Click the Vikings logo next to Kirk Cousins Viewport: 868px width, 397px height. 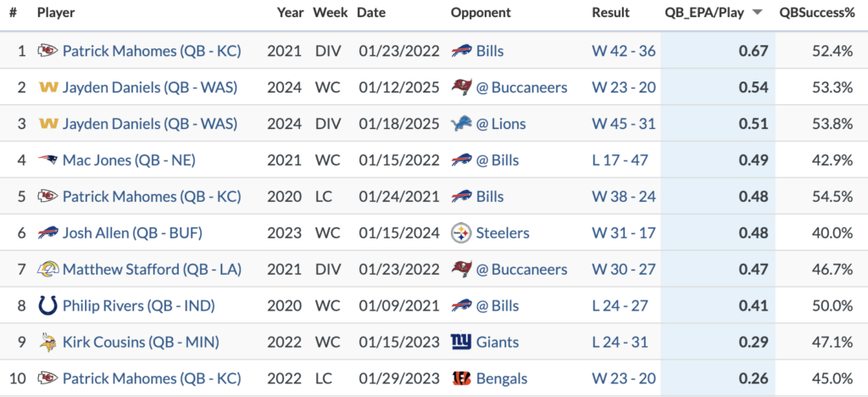coord(47,342)
